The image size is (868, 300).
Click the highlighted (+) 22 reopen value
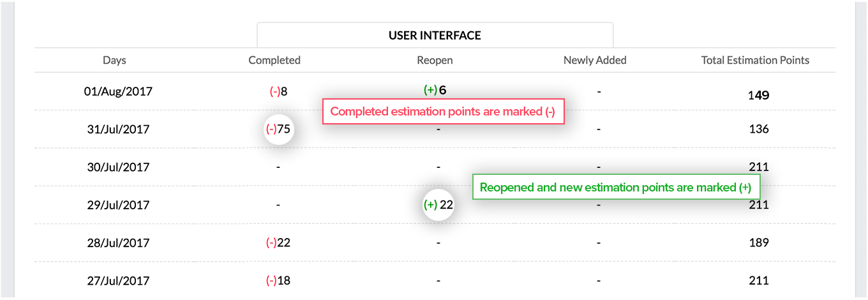[x=438, y=205]
